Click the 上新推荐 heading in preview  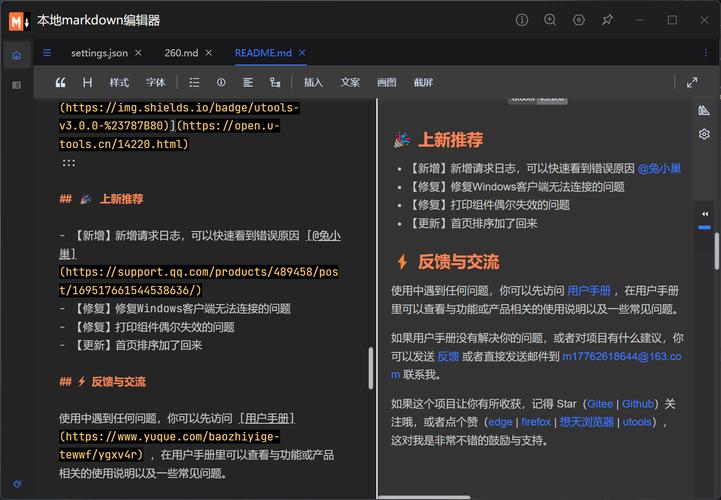(x=450, y=140)
